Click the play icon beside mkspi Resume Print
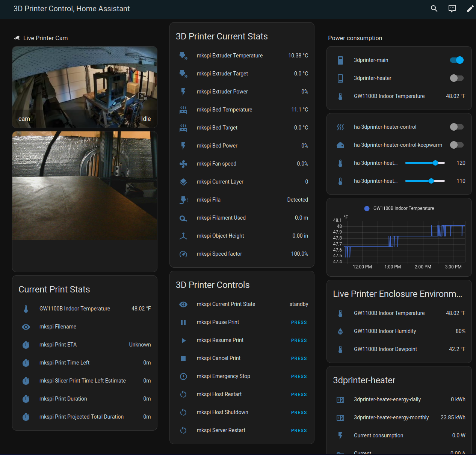 click(x=183, y=340)
